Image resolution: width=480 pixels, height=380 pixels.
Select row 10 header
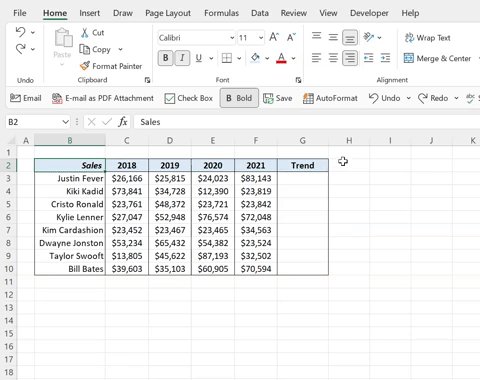[9, 269]
